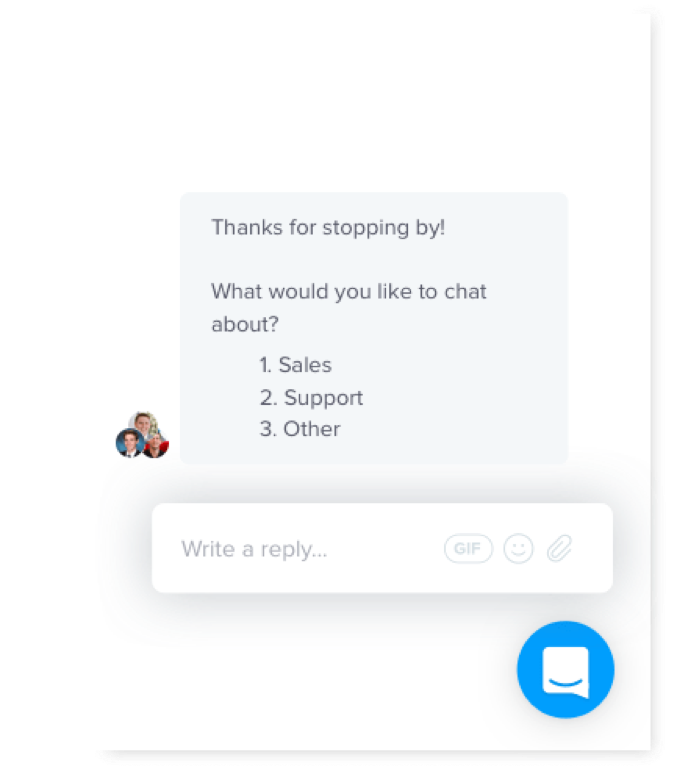This screenshot has width=677, height=766.
Task: Choose the '2. Support' option
Action: [x=311, y=398]
